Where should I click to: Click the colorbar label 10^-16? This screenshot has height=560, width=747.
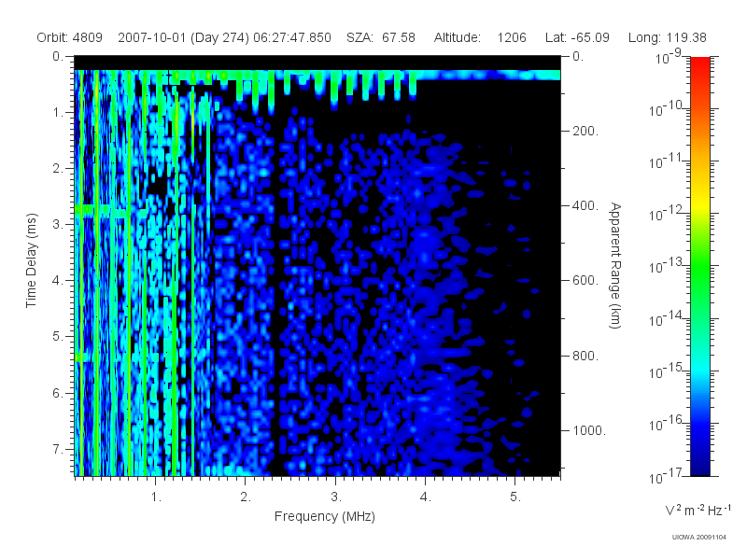pos(668,424)
